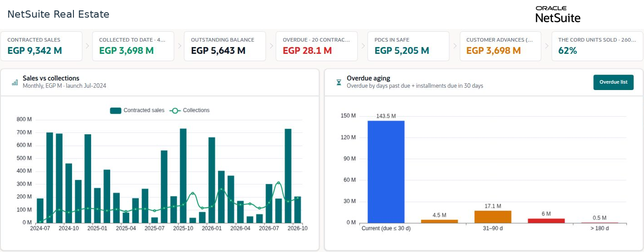This screenshot has height=252, width=644.
Task: Select the 2024-10 contracted sales bar
Action: [x=69, y=193]
